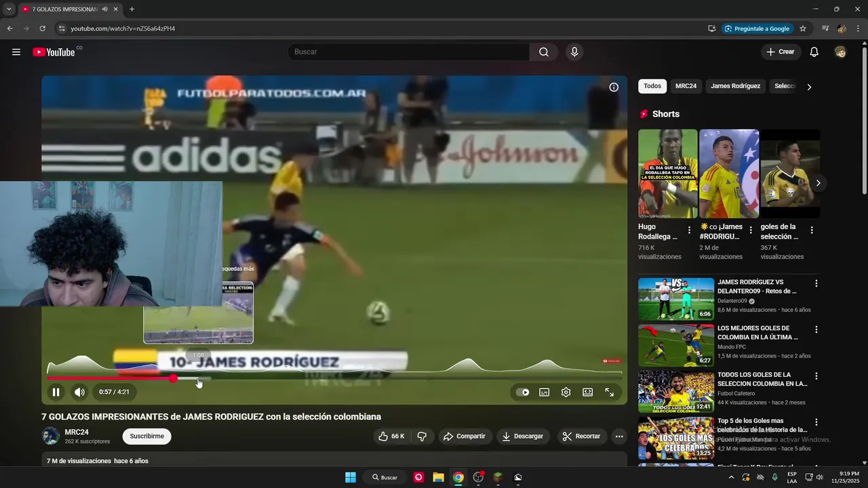The image size is (868, 488).
Task: Open the MRC24 channel avatar
Action: tap(51, 436)
